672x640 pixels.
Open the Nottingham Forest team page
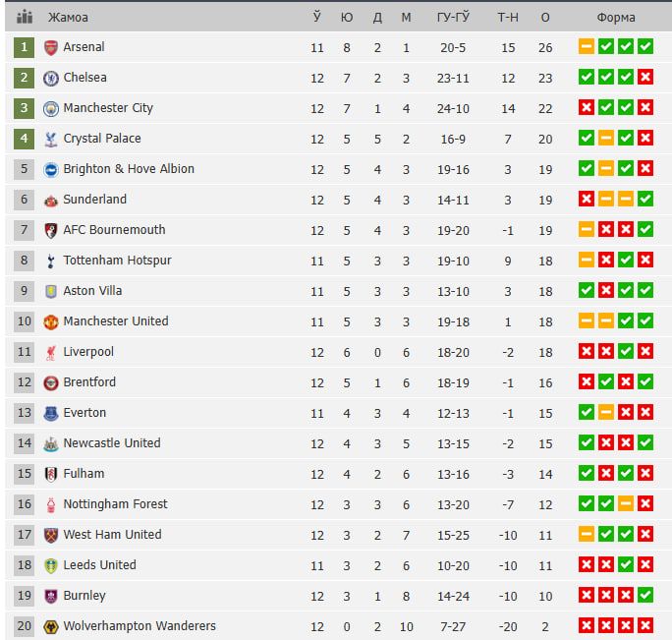115,504
